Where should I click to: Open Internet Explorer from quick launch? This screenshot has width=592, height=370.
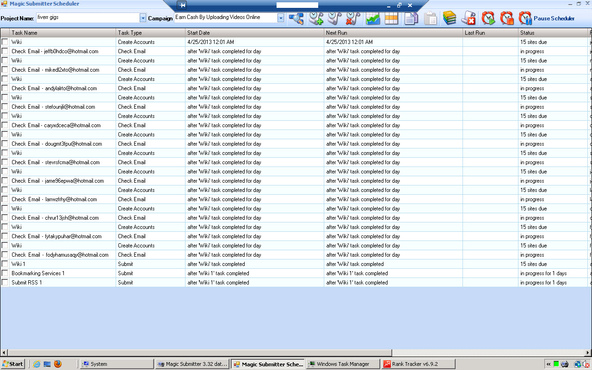[x=37, y=364]
